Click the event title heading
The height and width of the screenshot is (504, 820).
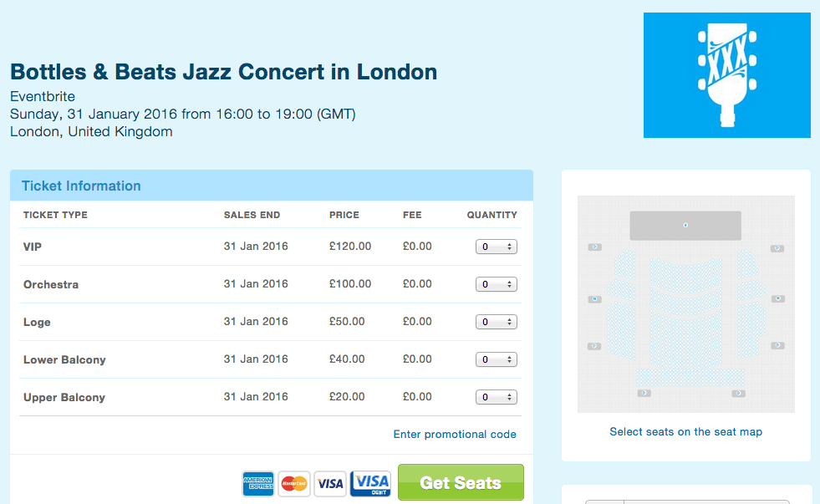224,72
